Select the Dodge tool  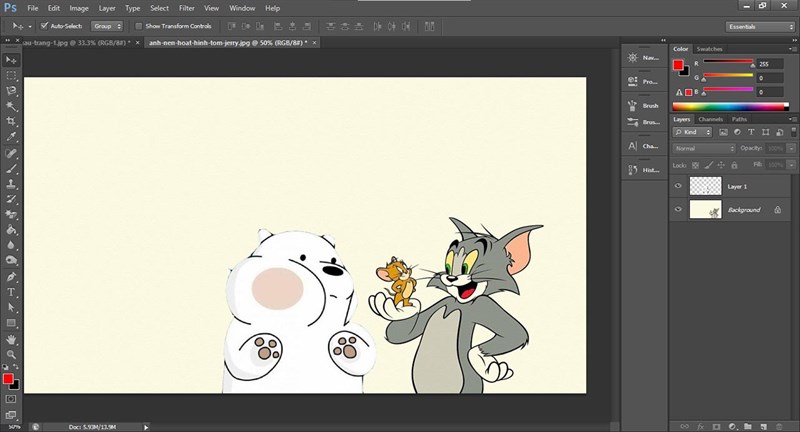tap(11, 261)
